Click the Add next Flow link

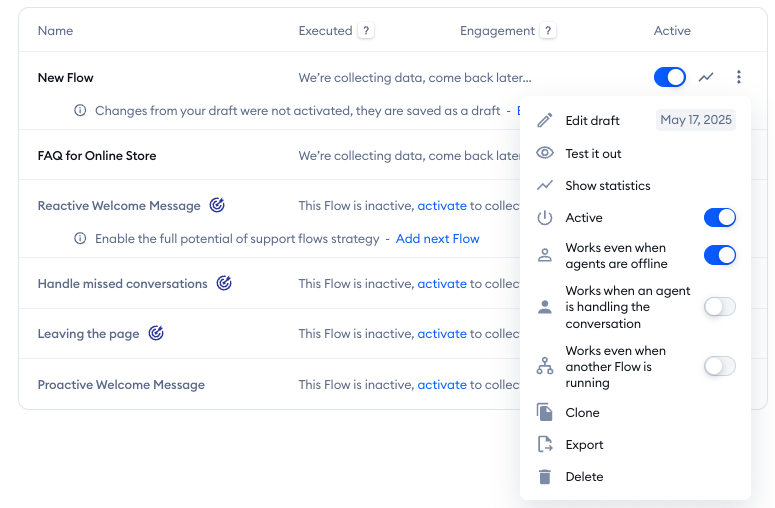[437, 239]
